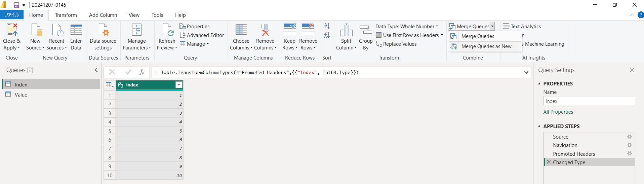Open Use First Row as Headers dropdown
Viewport: 644px width, 184px height.
coord(409,35)
